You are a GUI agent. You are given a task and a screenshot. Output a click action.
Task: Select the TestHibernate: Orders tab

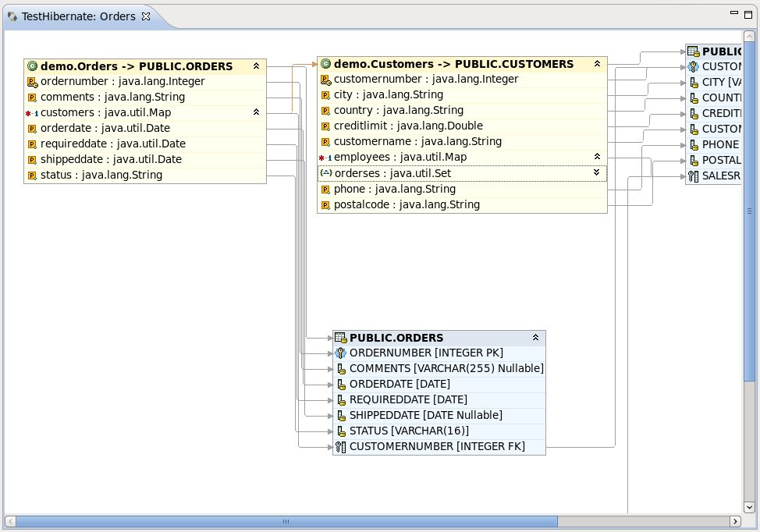click(x=78, y=16)
